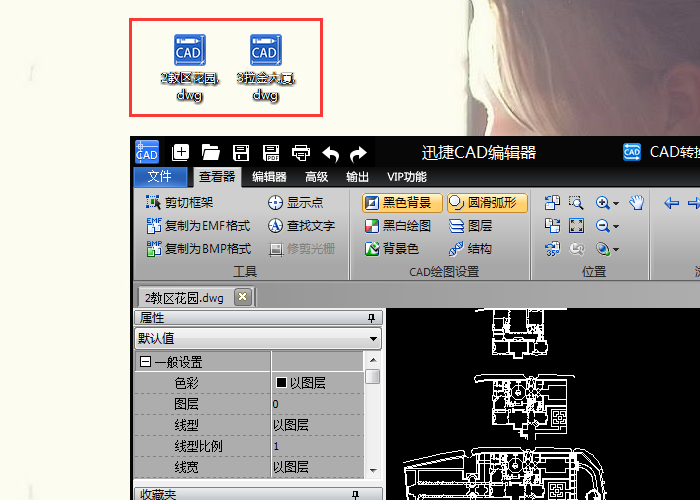The height and width of the screenshot is (500, 700).
Task: Pin the 收藏夹 favorites panel
Action: (355, 495)
